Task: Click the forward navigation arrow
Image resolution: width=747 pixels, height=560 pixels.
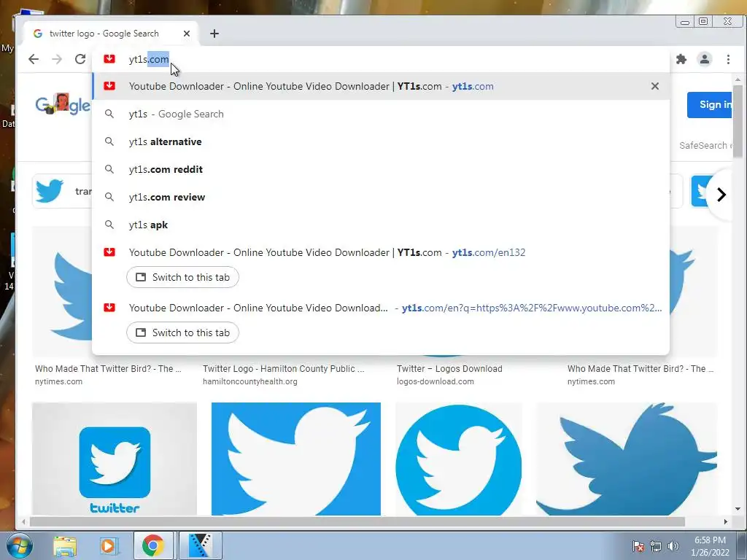Action: (57, 59)
